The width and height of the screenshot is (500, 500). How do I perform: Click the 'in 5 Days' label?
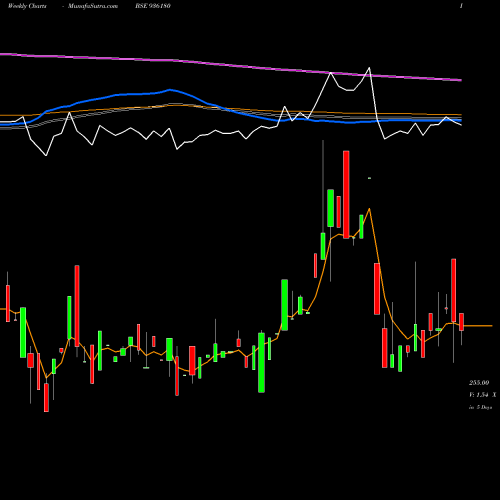click(480, 407)
